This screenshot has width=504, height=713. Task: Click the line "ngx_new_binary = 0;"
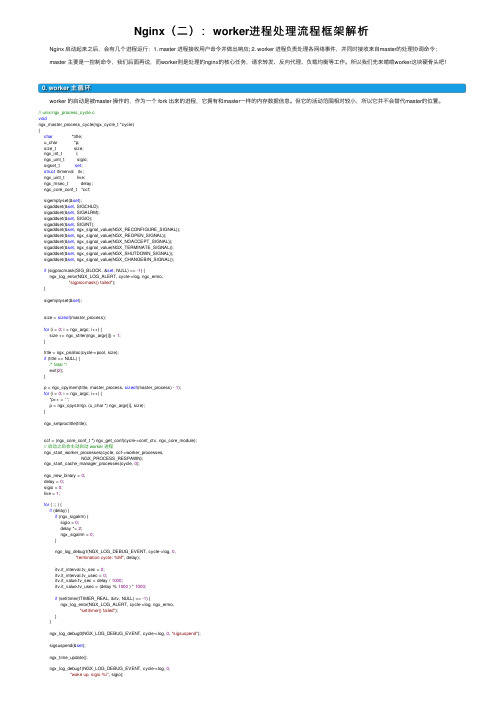[64, 475]
